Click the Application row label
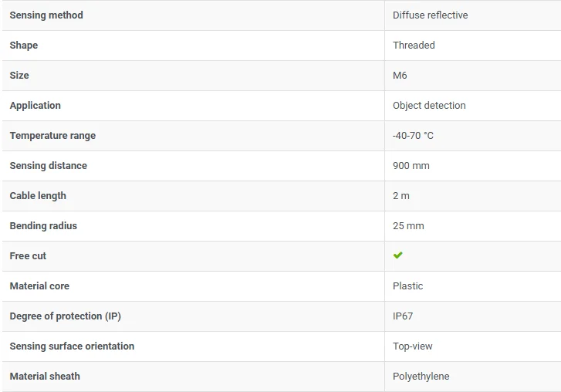The height and width of the screenshot is (392, 561). (35, 106)
